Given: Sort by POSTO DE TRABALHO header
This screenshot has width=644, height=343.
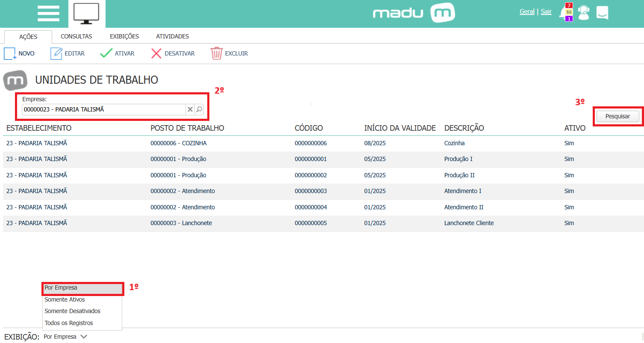Looking at the screenshot, I should point(187,128).
